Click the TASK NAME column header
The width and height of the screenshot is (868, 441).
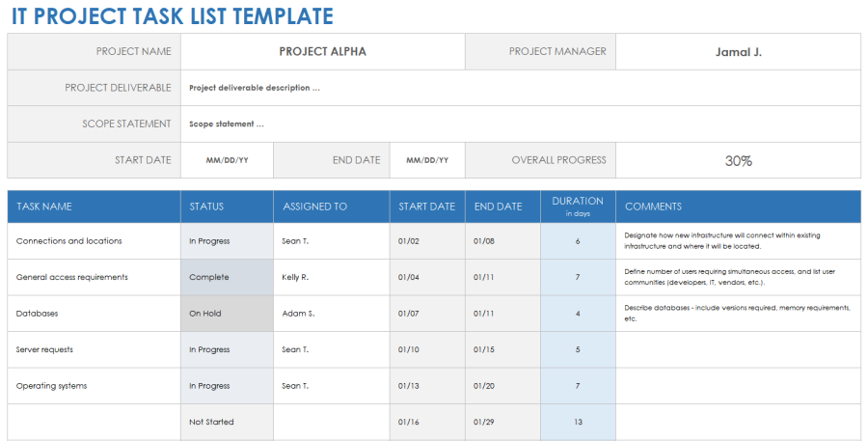tap(94, 207)
